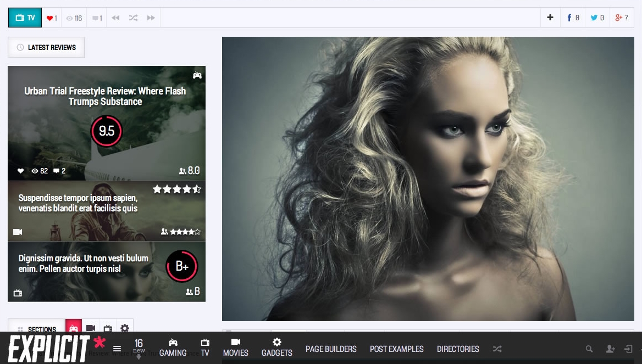Click the register user-plus icon
The height and width of the screenshot is (364, 642).
611,349
